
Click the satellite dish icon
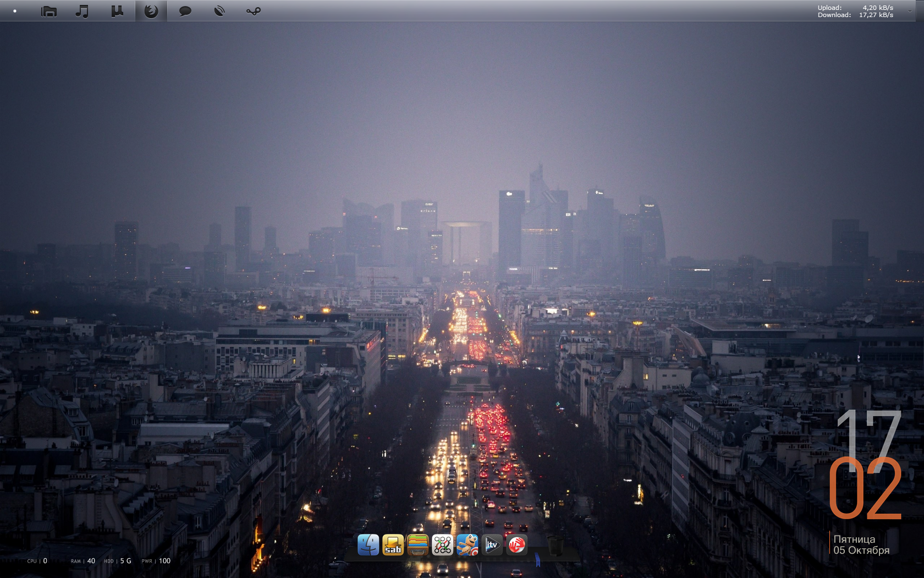(x=219, y=11)
